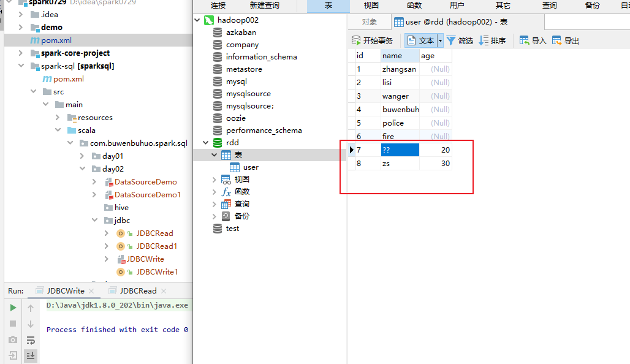Click the id column header
Viewport: 630px width, 364px height.
[x=368, y=56]
